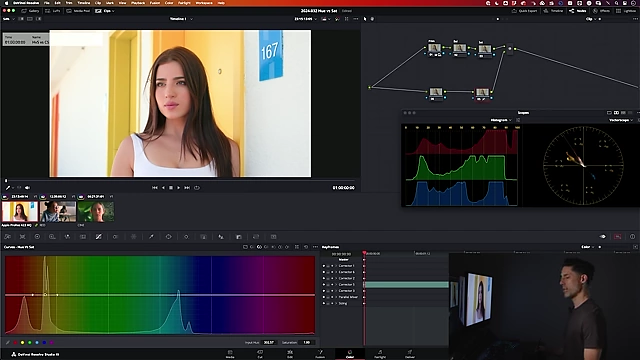This screenshot has height=360, width=640.
Task: Switch to the Deliver page tab
Action: (410, 354)
